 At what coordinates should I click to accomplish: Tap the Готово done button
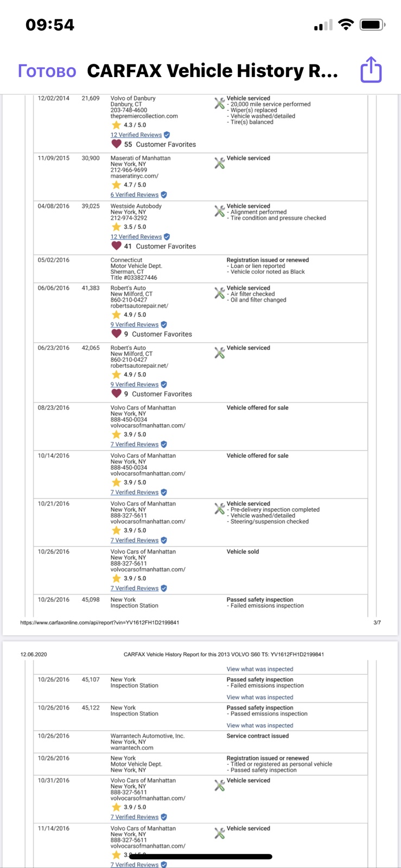pos(47,71)
